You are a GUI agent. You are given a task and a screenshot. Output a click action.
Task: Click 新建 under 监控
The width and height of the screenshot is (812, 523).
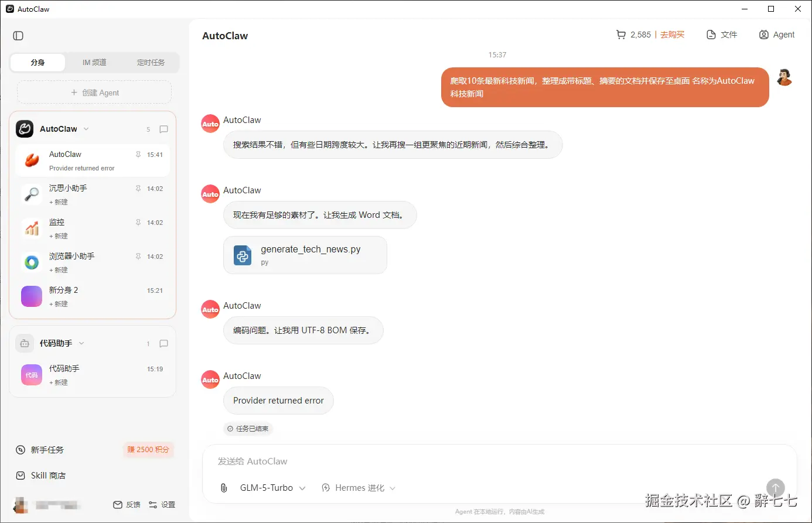pyautogui.click(x=59, y=236)
